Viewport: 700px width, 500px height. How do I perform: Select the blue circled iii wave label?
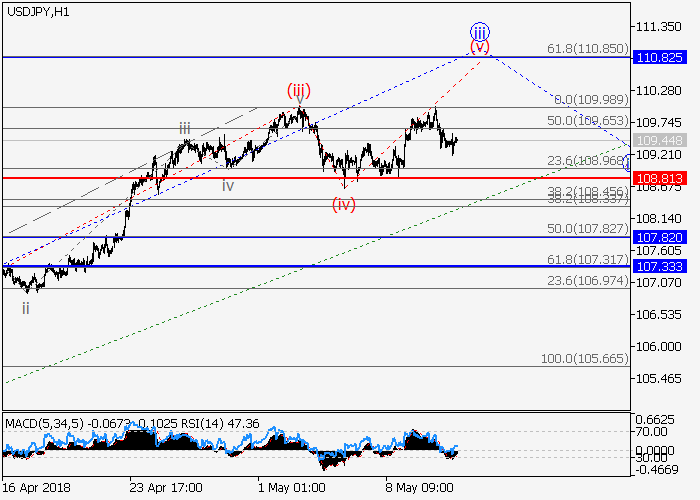481,30
